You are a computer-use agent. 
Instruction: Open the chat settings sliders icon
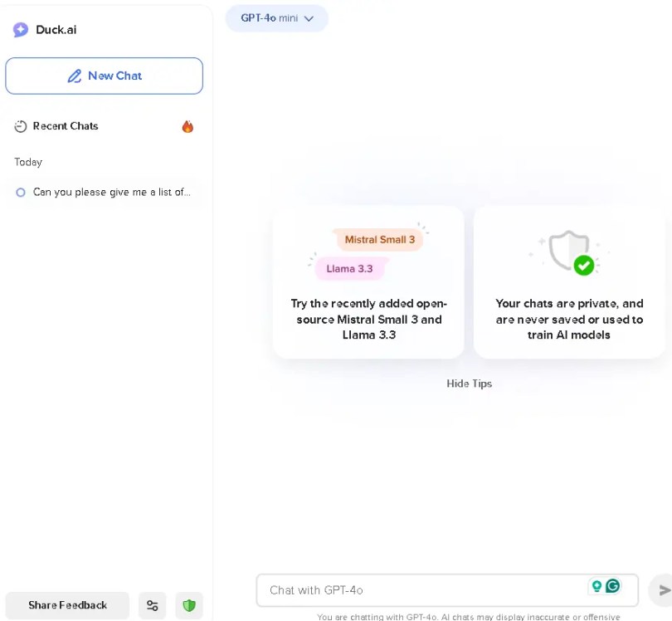(152, 605)
